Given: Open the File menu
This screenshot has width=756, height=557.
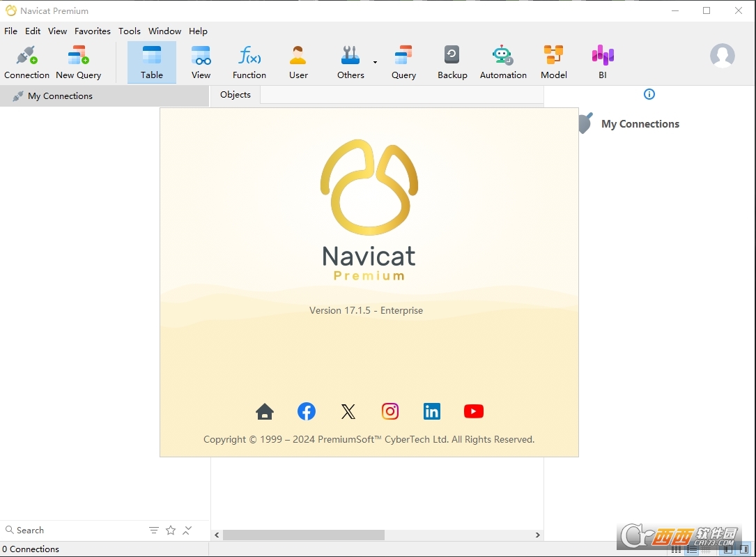Looking at the screenshot, I should point(10,31).
